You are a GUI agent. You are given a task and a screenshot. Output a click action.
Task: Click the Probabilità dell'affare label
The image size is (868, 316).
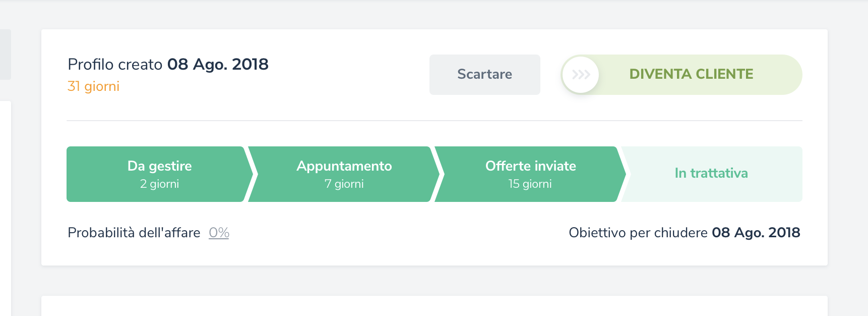[134, 233]
